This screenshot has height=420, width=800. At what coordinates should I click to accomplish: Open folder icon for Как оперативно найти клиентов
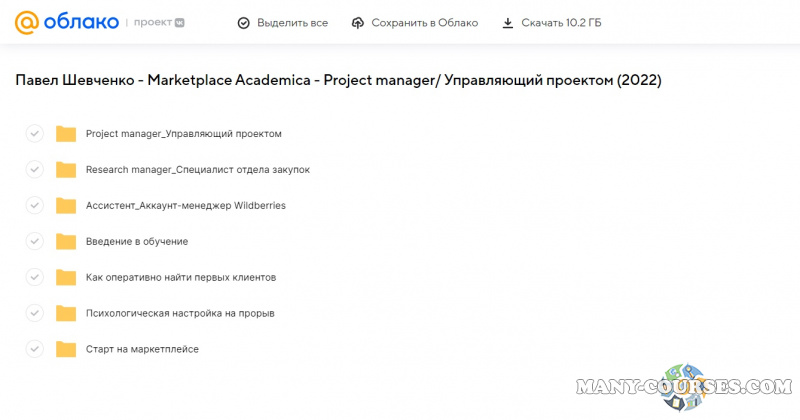coord(66,278)
